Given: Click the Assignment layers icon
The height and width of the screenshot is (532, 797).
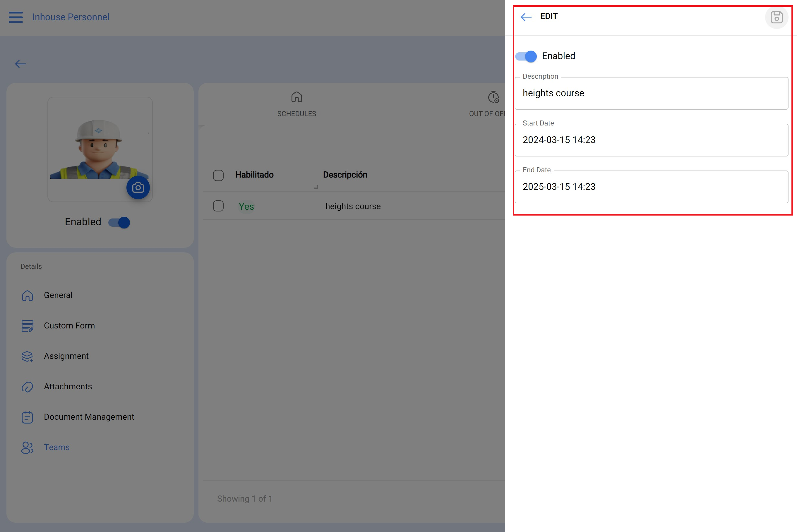Looking at the screenshot, I should tap(27, 356).
